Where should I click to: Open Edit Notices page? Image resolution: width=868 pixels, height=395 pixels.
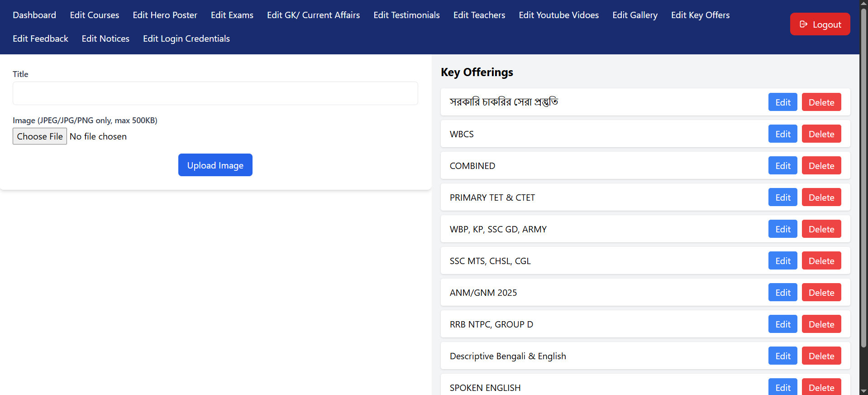pos(105,39)
